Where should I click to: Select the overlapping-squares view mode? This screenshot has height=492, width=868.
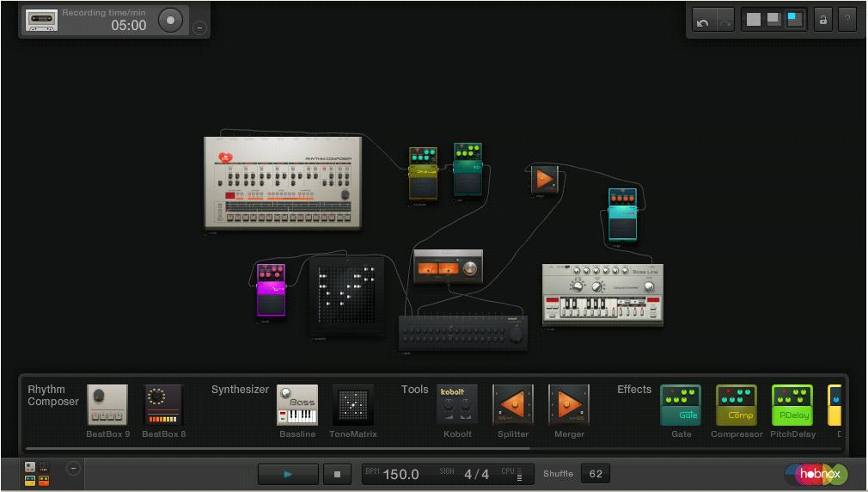[773, 20]
